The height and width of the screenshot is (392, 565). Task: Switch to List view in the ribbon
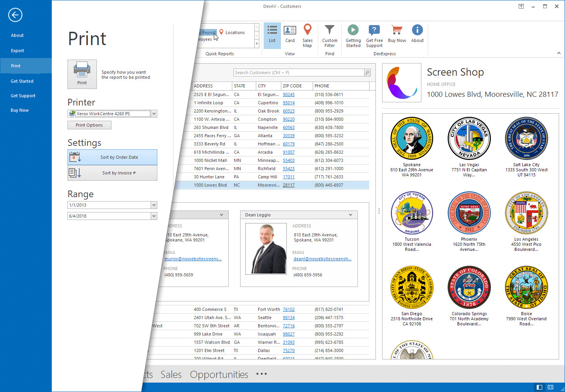click(272, 35)
